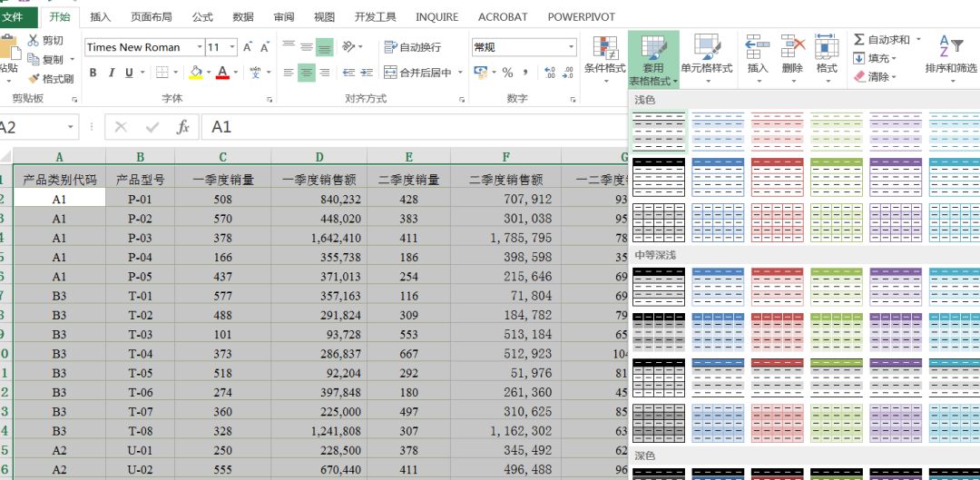Screen dimensions: 980x480
Task: Open the number format 常规 dropdown
Action: pos(572,47)
